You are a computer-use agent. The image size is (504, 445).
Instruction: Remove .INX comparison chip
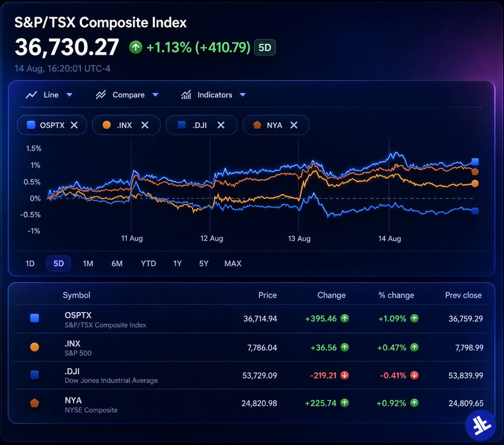click(x=145, y=125)
